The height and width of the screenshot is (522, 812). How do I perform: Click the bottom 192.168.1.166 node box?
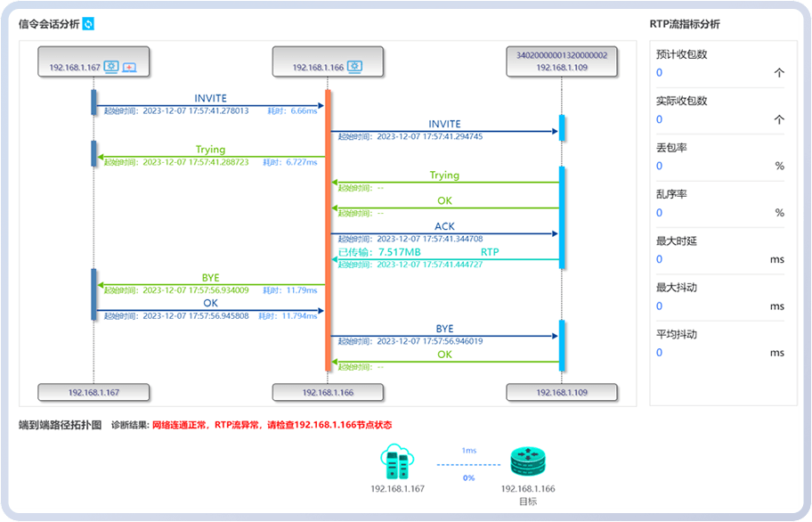(329, 392)
